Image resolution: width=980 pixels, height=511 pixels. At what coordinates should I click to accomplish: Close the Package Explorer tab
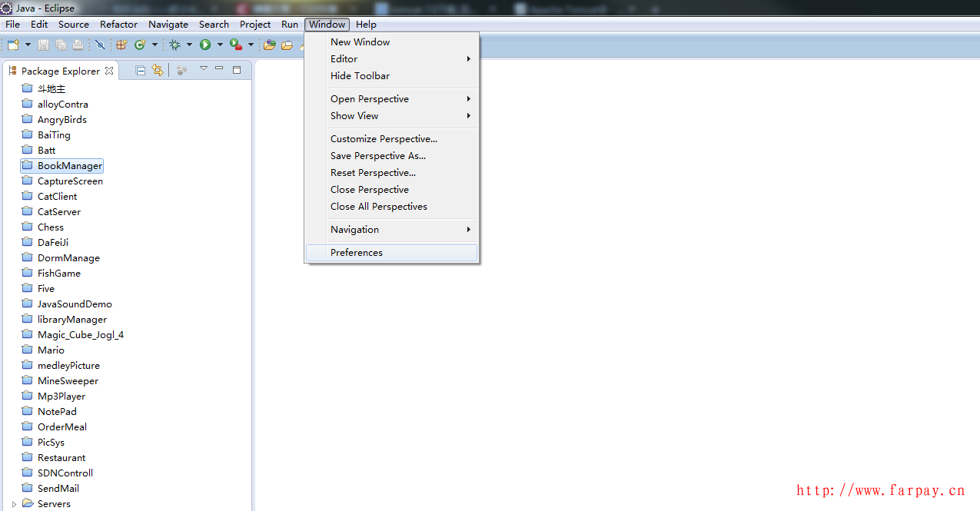(109, 71)
